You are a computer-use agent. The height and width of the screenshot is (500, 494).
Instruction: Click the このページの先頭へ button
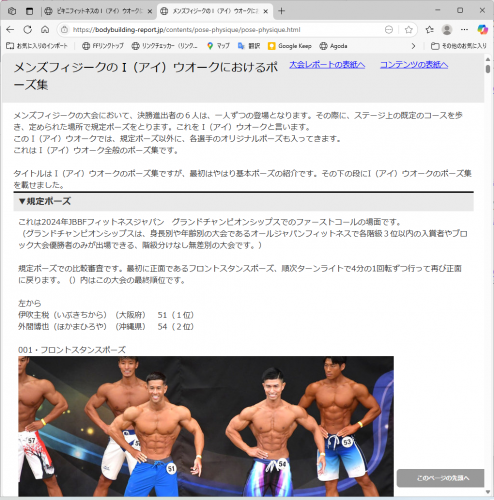point(440,478)
